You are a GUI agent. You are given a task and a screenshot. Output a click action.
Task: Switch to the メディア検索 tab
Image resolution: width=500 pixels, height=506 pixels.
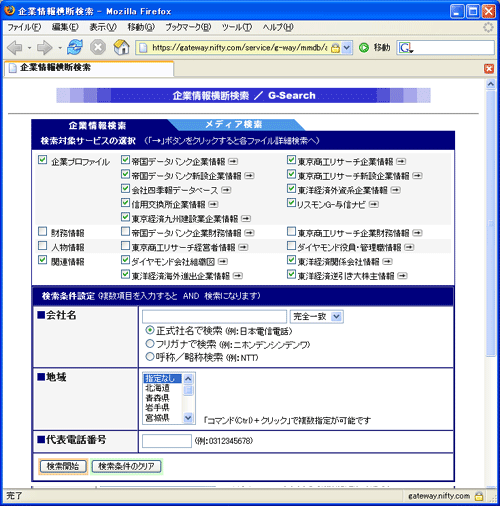pyautogui.click(x=234, y=125)
